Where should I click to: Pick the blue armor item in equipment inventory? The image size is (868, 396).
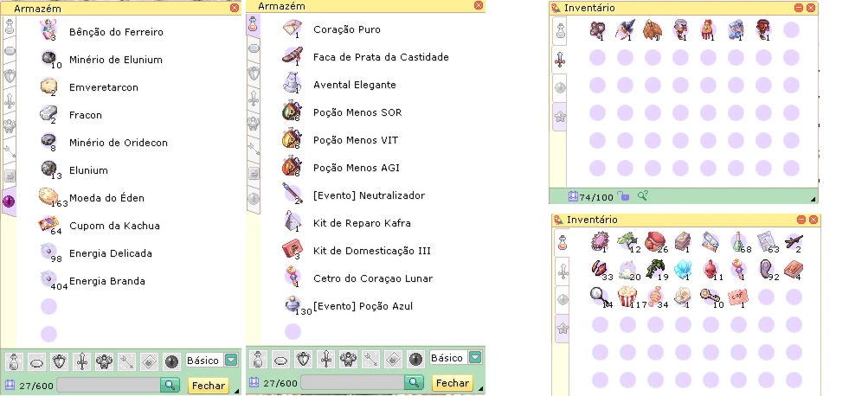click(x=736, y=29)
